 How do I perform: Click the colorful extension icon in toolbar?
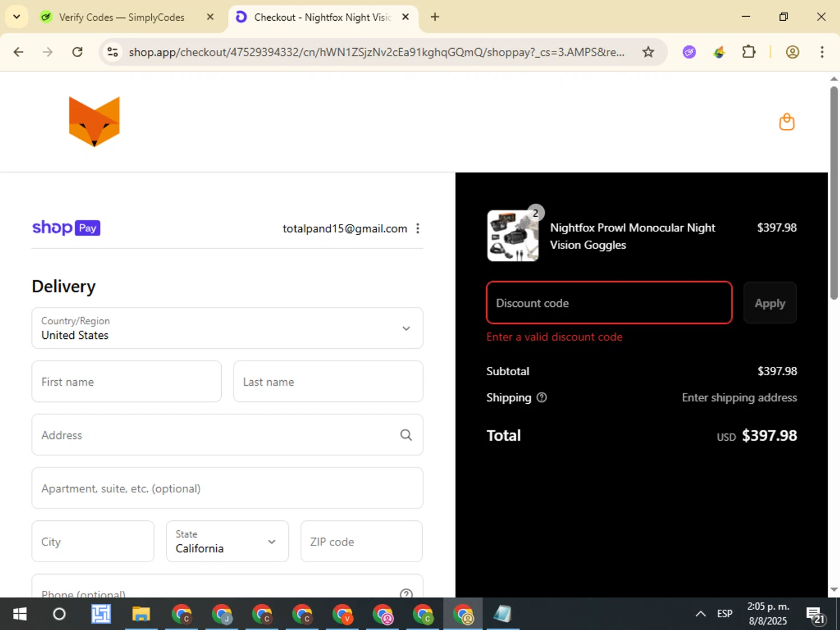[x=719, y=52]
